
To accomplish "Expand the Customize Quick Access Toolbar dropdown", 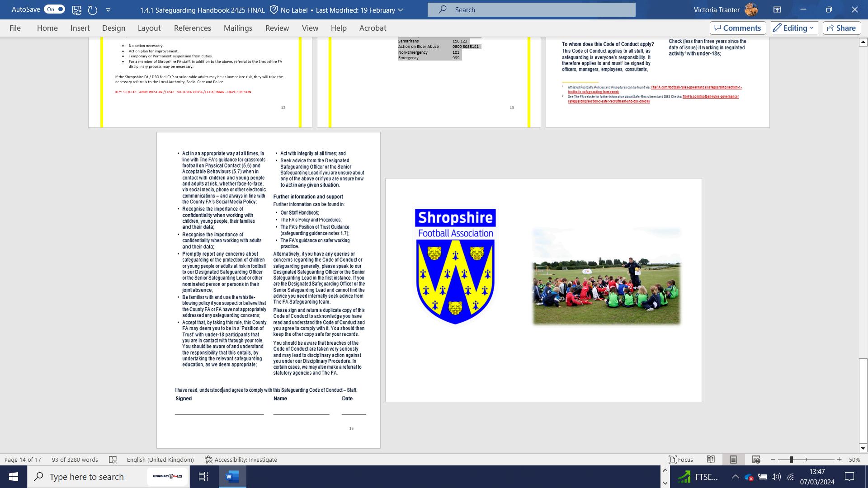I will [x=108, y=9].
